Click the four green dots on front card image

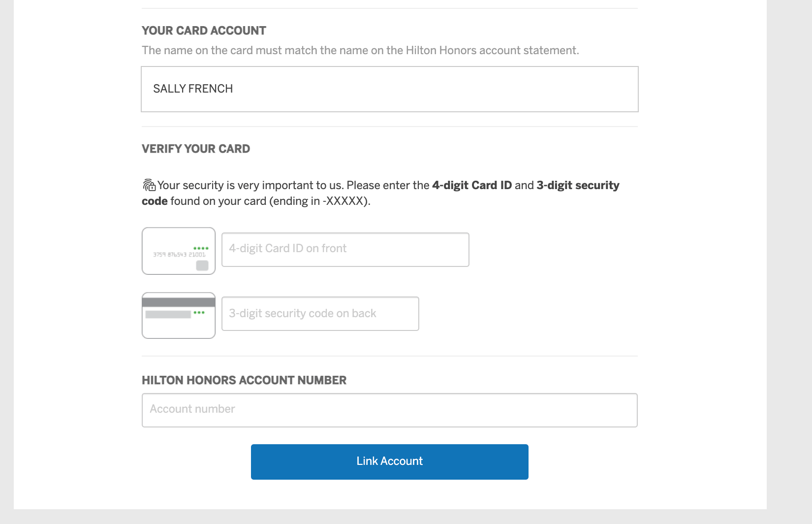(x=201, y=248)
